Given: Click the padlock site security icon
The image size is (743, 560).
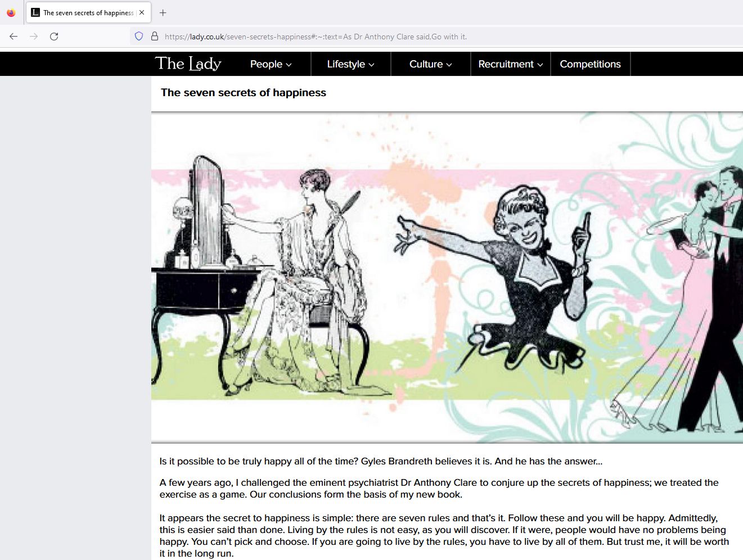Looking at the screenshot, I should 155,37.
